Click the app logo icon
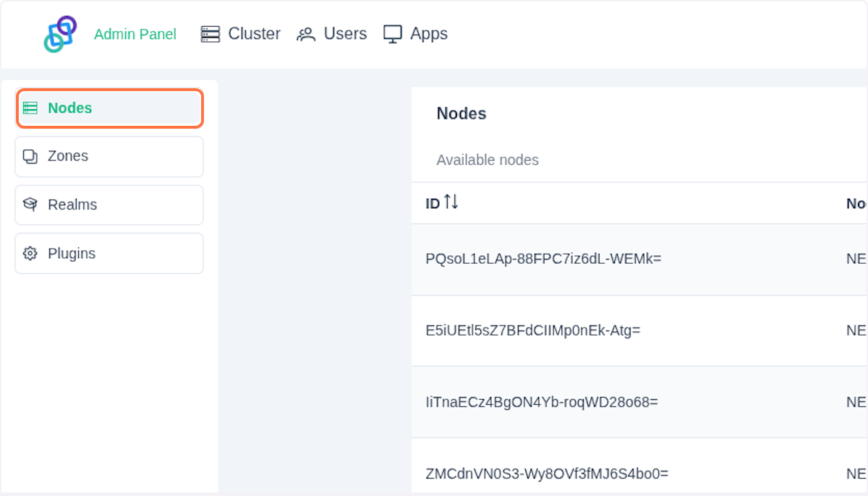Screen dimensions: 868x496 coord(60,34)
